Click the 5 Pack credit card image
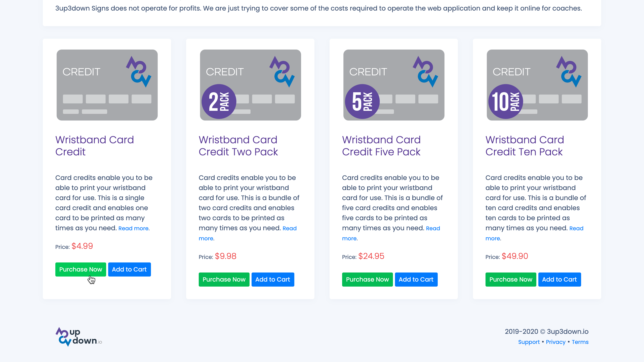The width and height of the screenshot is (644, 362). click(x=394, y=85)
